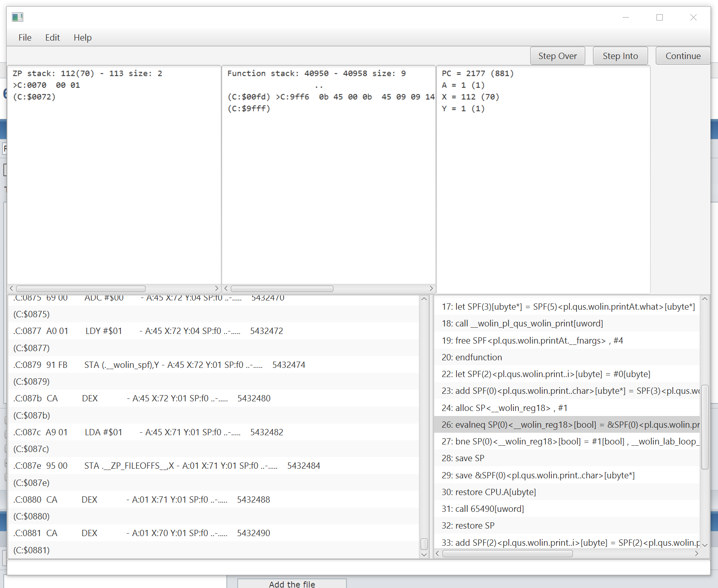Click Continue to resume execution

pyautogui.click(x=682, y=56)
